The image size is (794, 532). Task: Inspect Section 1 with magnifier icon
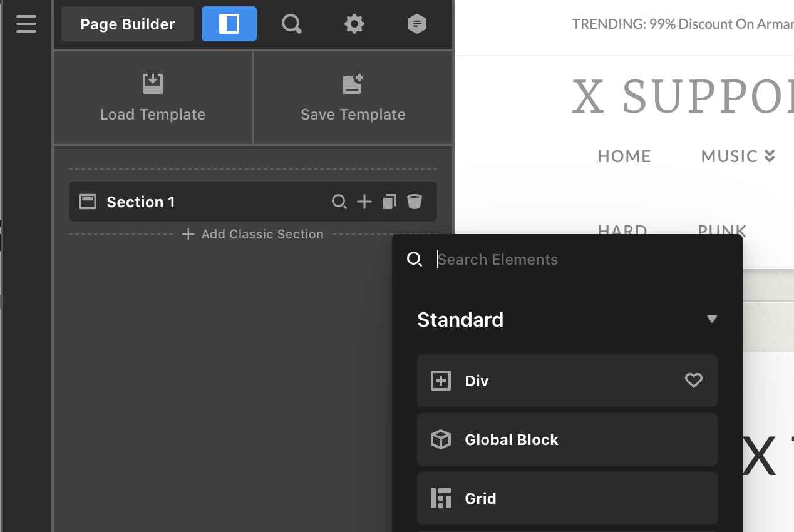[x=339, y=202]
